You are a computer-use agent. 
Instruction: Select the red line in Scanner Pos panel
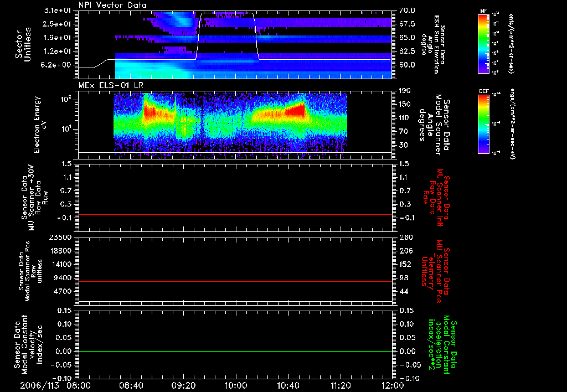click(235, 281)
